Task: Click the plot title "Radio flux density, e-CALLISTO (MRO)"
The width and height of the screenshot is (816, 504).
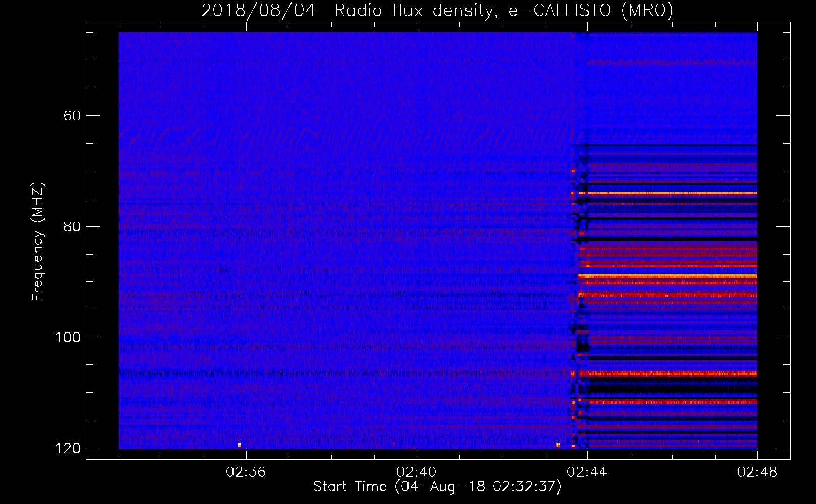Action: tap(503, 11)
